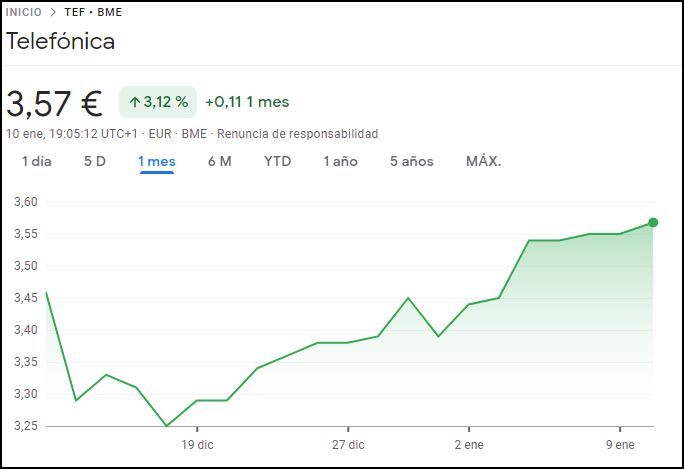Click the 2 ene date axis label
The height and width of the screenshot is (469, 684).
coord(469,444)
